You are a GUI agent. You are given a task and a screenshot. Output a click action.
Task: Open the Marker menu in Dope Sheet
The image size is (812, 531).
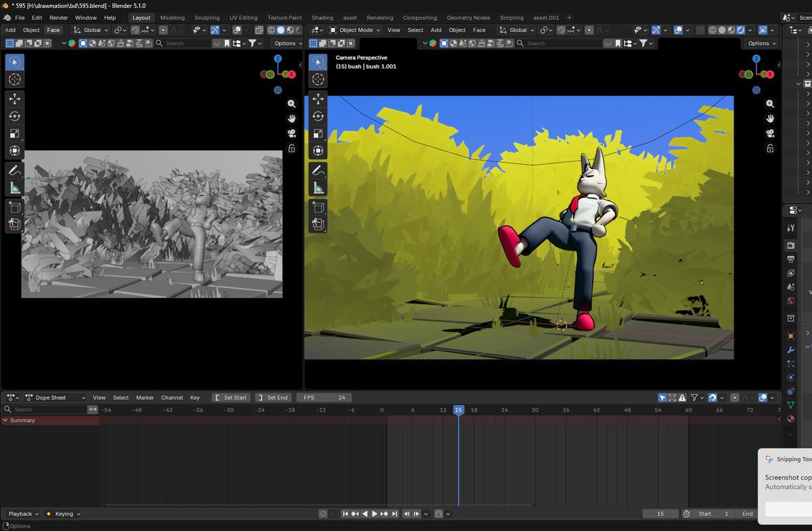coord(145,398)
